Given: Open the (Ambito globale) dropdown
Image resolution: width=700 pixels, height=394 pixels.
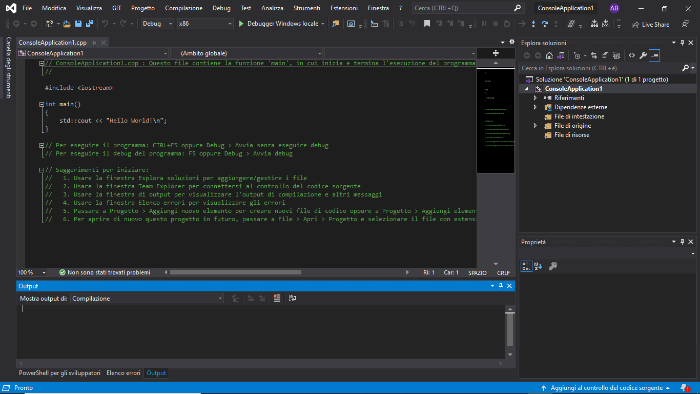Looking at the screenshot, I should point(247,53).
